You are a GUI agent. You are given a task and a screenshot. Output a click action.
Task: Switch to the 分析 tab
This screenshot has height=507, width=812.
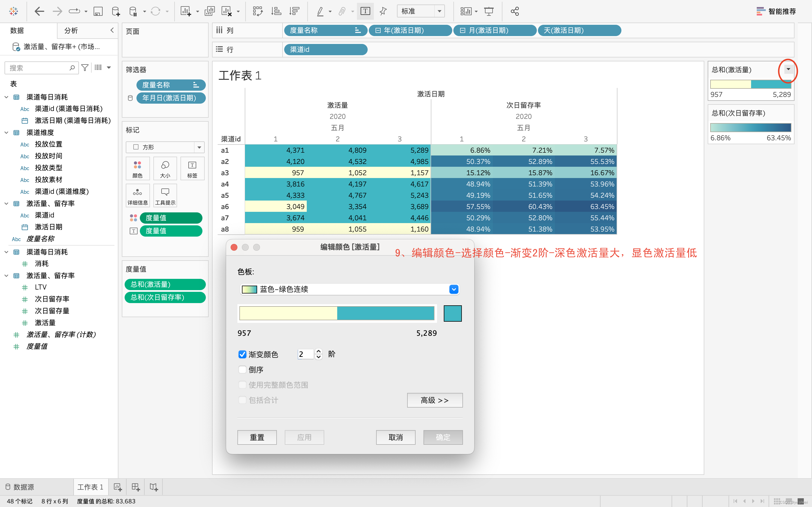(x=71, y=30)
